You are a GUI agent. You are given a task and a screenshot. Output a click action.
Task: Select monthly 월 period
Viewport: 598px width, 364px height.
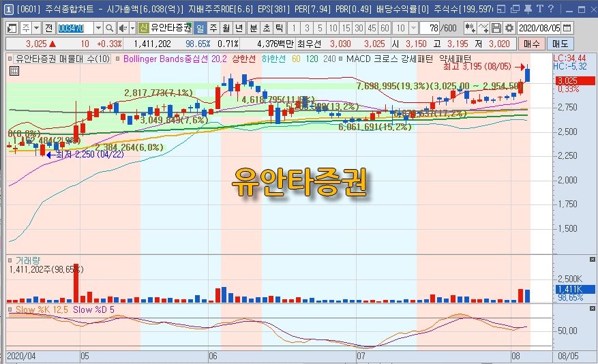[x=226, y=28]
